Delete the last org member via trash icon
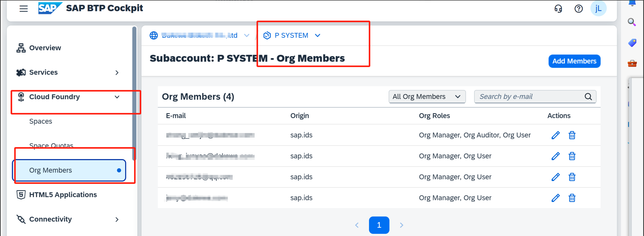This screenshot has width=644, height=236. coord(572,198)
